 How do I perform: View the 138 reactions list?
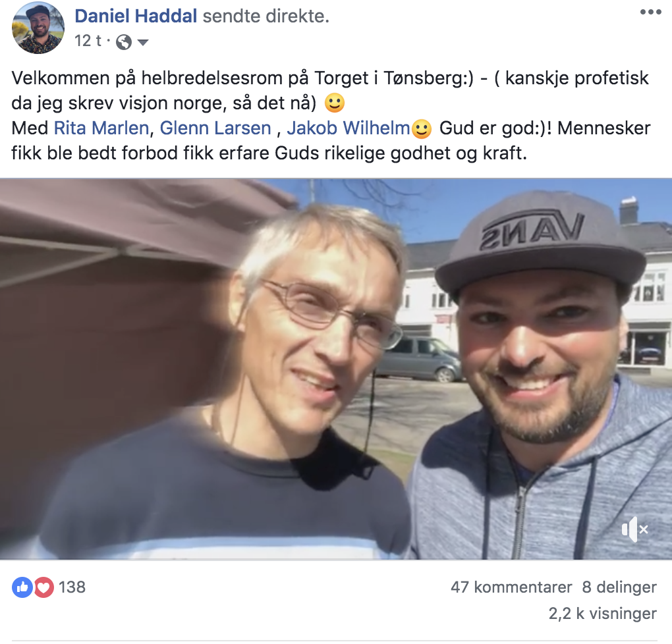[x=72, y=587]
